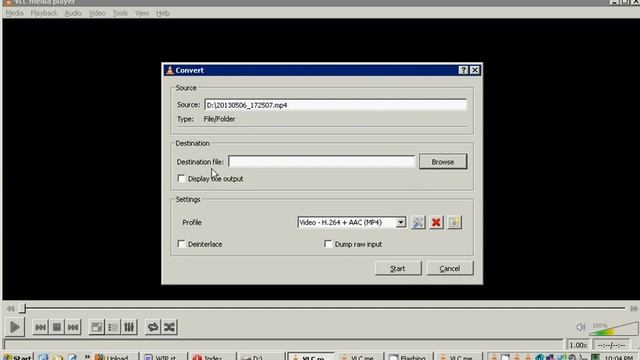Skip to next media button
Screen dimensions: 640x360
(73, 327)
